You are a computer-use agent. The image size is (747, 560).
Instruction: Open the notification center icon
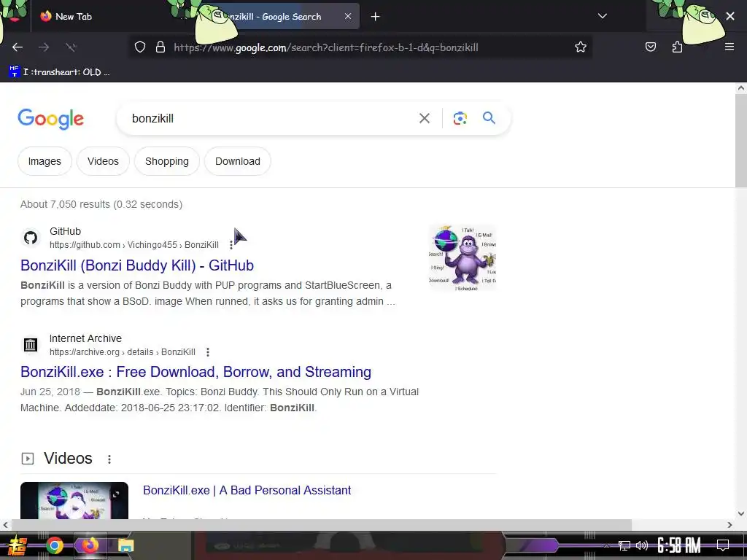(723, 545)
